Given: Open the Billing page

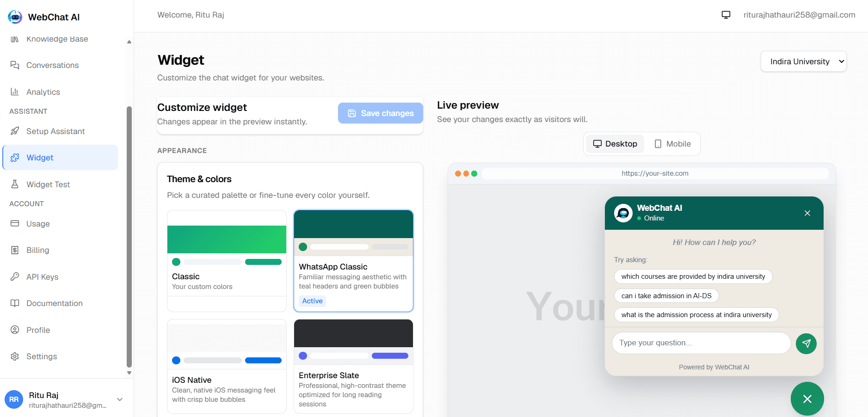Looking at the screenshot, I should coord(60,250).
